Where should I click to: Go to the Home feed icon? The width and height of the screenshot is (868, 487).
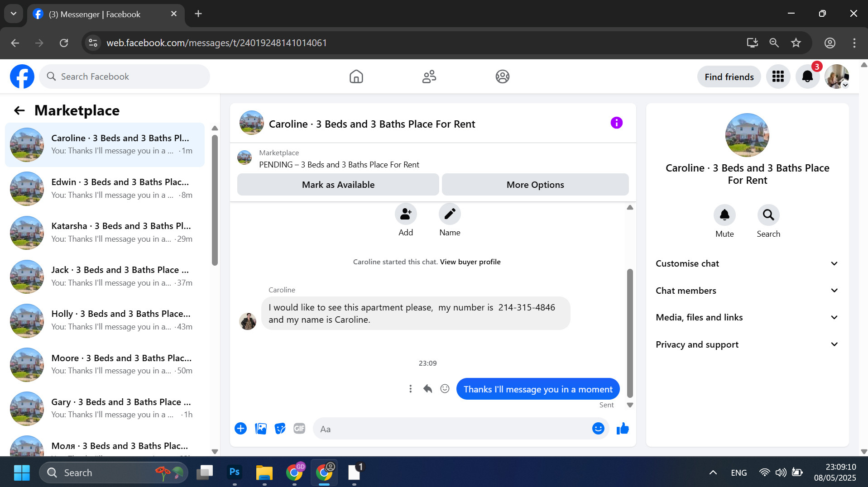pos(356,76)
